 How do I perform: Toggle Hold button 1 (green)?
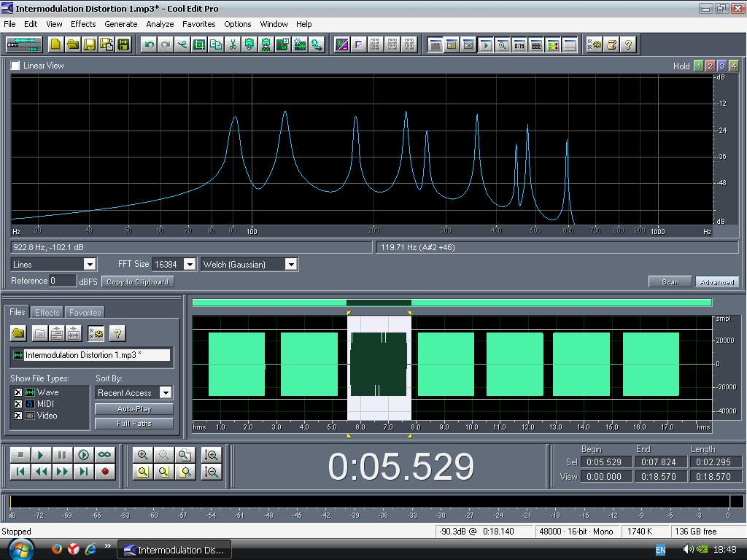(x=698, y=66)
